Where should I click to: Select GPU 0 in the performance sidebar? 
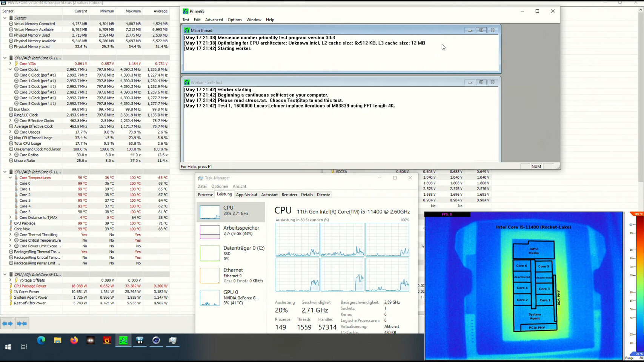pyautogui.click(x=231, y=297)
